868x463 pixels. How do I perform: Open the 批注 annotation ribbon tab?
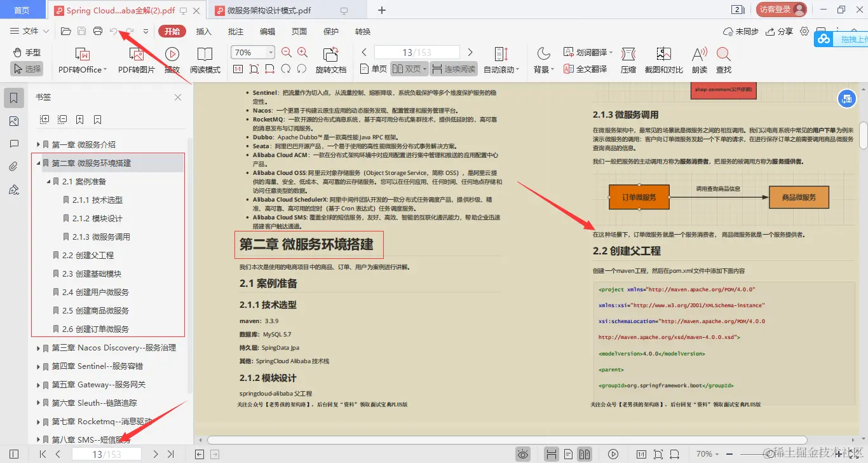click(x=235, y=31)
